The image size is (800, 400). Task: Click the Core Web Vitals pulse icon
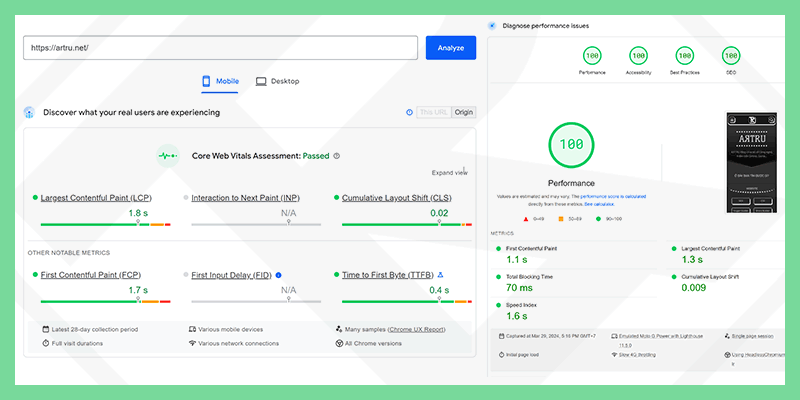pos(168,156)
